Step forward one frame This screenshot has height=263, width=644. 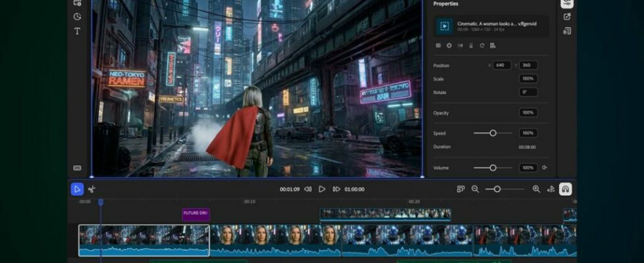pyautogui.click(x=336, y=189)
